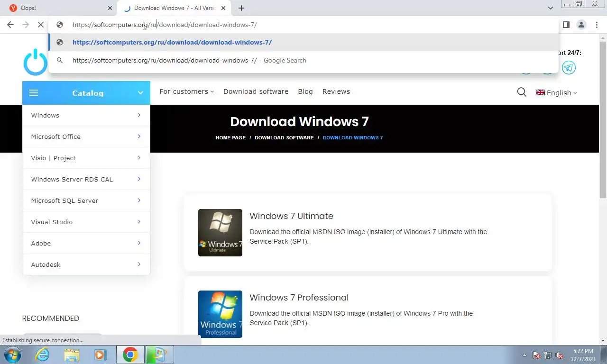Open the Telegram support icon

pyautogui.click(x=569, y=68)
